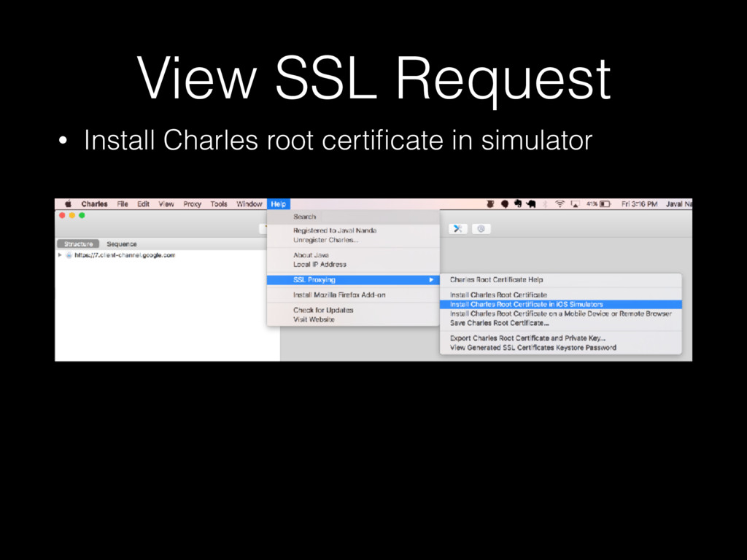Select SSL Proxying menu item
747x560 pixels.
click(353, 280)
